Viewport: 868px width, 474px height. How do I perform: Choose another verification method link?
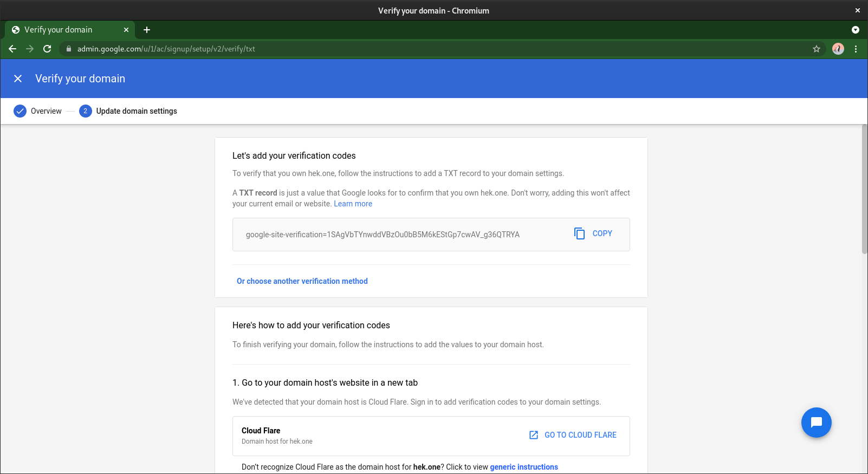(302, 281)
